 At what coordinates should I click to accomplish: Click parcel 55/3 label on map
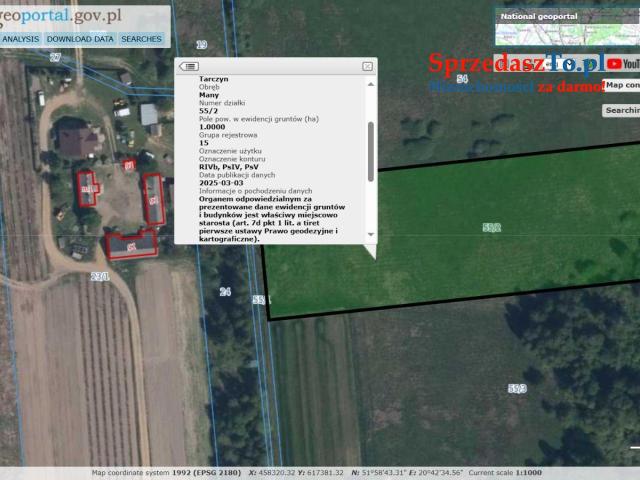tap(517, 388)
